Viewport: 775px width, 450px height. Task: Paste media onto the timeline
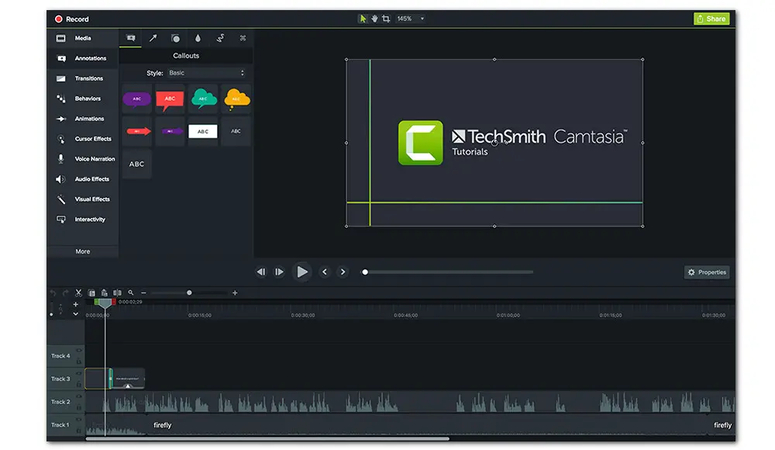(104, 293)
